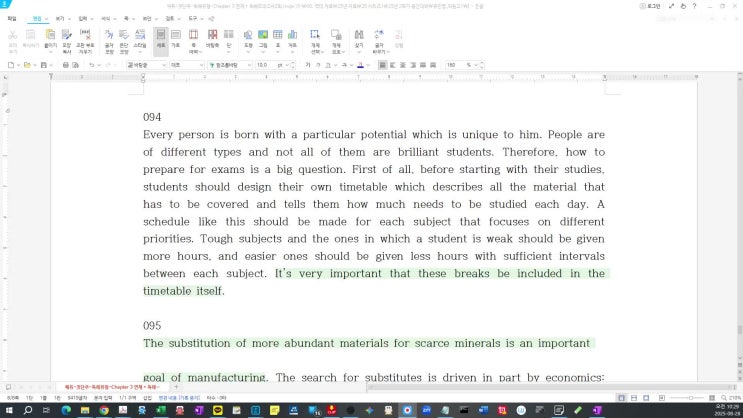743x418 pixels.
Task: Toggle landscape (가로) page orientation
Action: pos(176,39)
